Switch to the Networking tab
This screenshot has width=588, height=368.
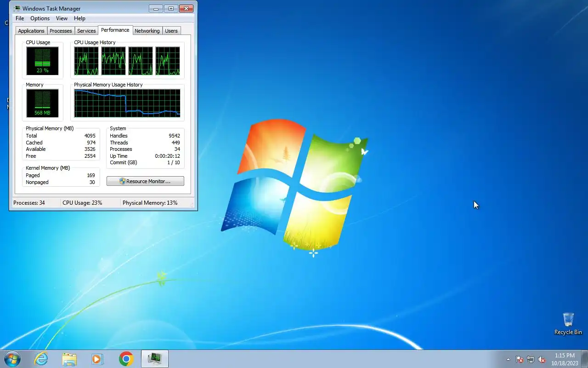147,31
